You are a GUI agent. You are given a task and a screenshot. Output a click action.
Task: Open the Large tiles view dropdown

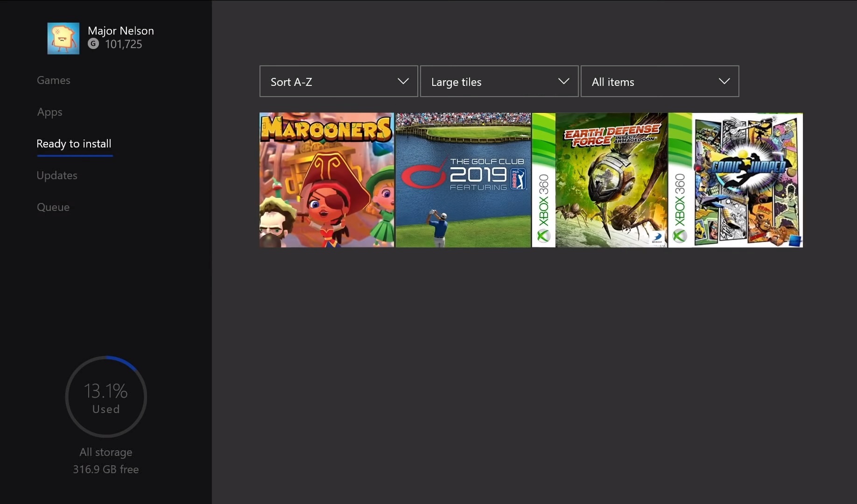tap(499, 82)
